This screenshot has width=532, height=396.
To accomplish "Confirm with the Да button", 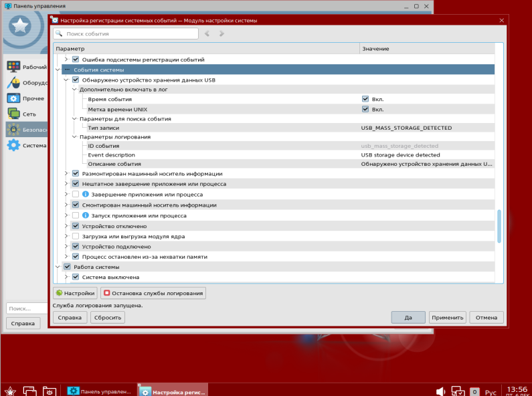I will (x=408, y=317).
